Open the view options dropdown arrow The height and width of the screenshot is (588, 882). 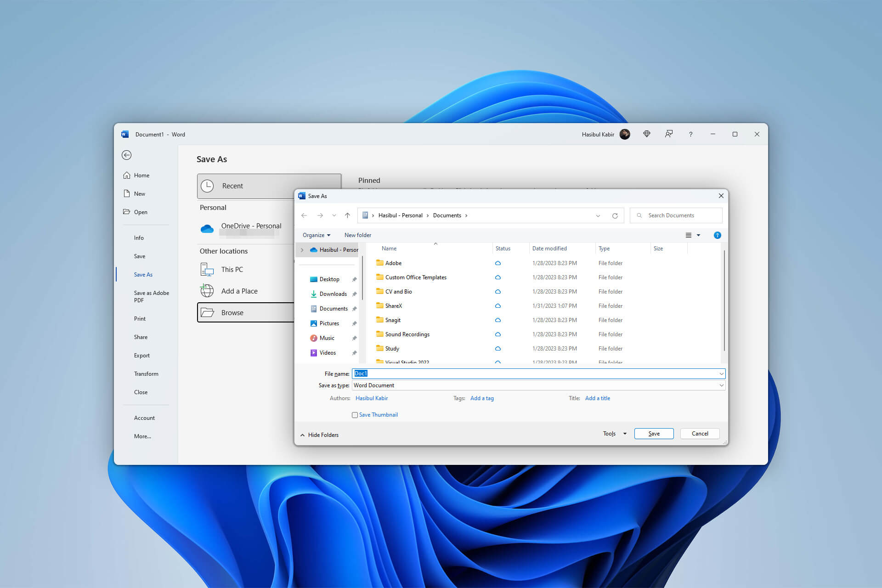click(699, 235)
